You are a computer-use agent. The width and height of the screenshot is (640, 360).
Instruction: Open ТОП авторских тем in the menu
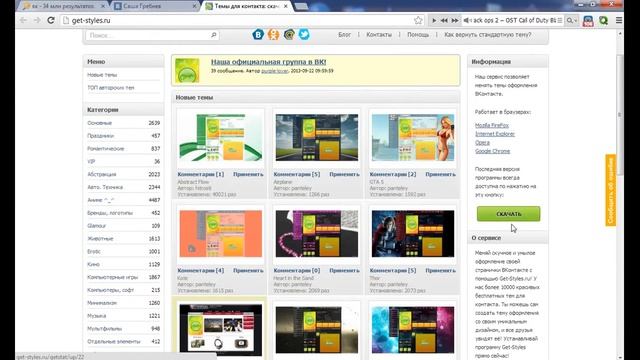pos(111,88)
